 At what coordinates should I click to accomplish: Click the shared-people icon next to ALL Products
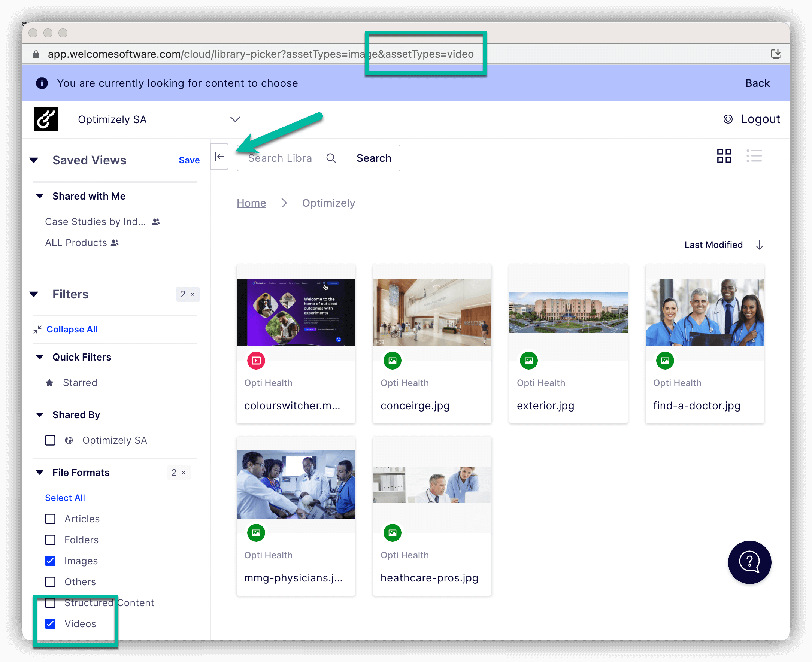pyautogui.click(x=115, y=243)
